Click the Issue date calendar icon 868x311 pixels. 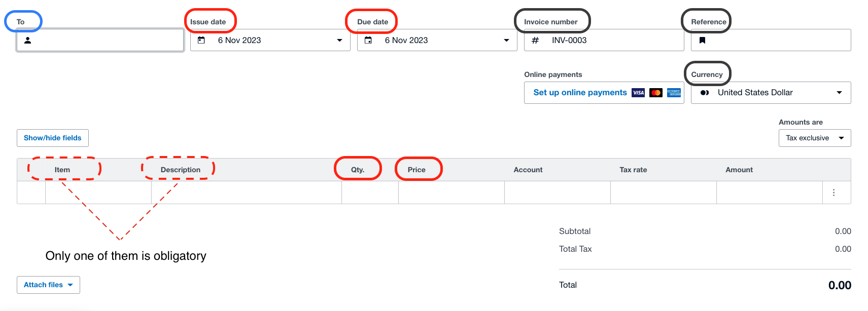click(x=201, y=40)
